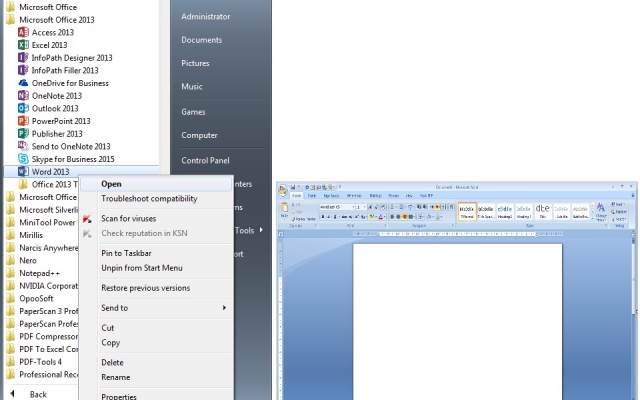This screenshot has width=640, height=400.
Task: Open Word's font size dropdown
Action: (x=364, y=207)
